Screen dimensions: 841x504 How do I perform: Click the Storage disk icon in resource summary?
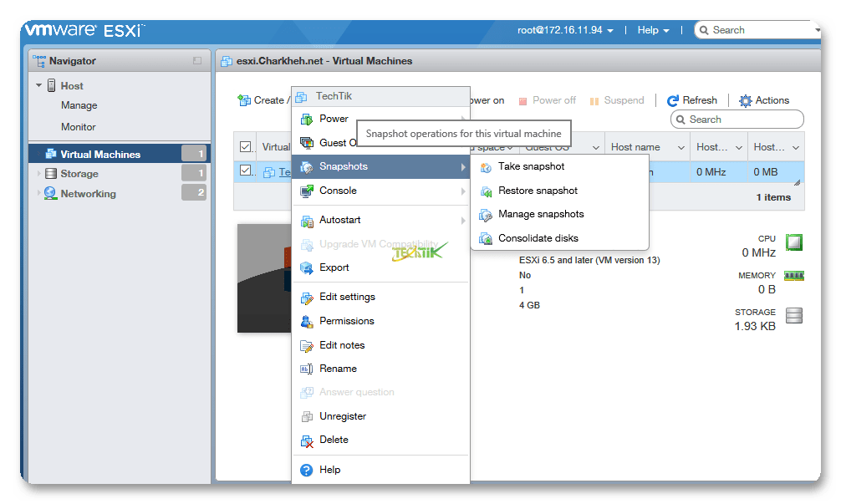(794, 315)
